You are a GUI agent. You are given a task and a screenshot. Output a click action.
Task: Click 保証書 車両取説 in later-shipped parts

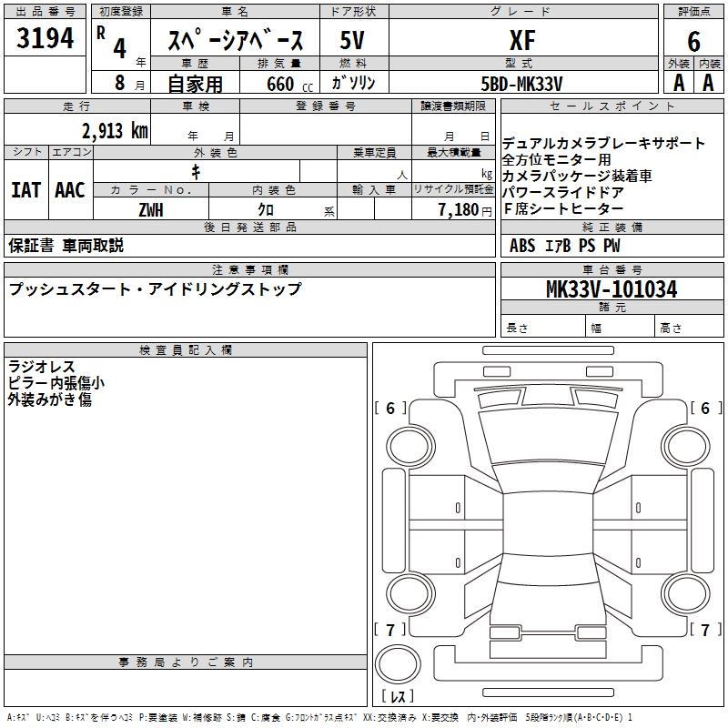click(x=66, y=246)
